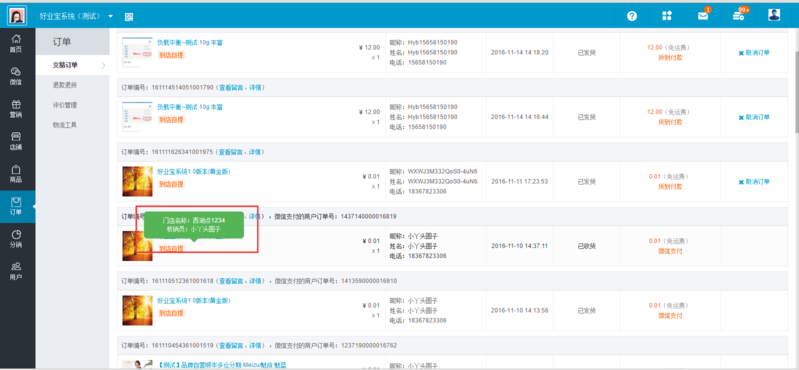
Task: Click 微信支付 label in the 14:37:11 order
Action: coord(670,251)
